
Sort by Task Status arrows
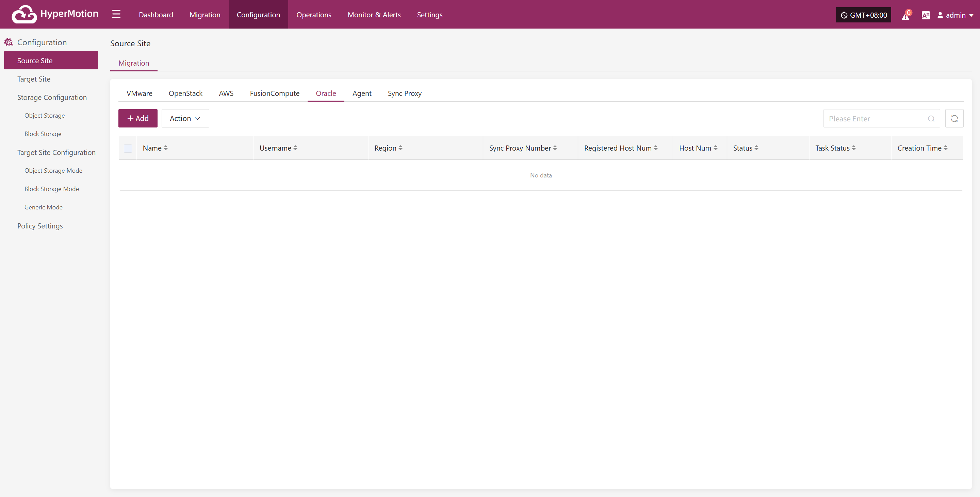pos(854,148)
